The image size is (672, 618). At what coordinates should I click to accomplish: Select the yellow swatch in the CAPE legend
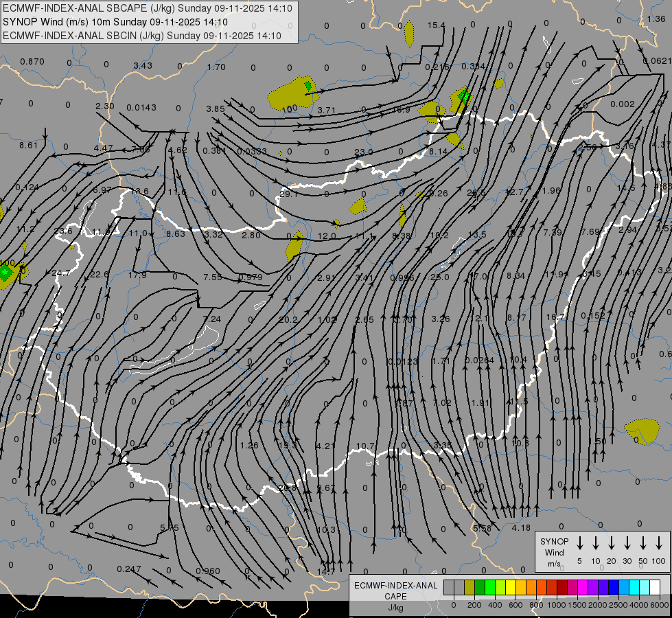(511, 588)
